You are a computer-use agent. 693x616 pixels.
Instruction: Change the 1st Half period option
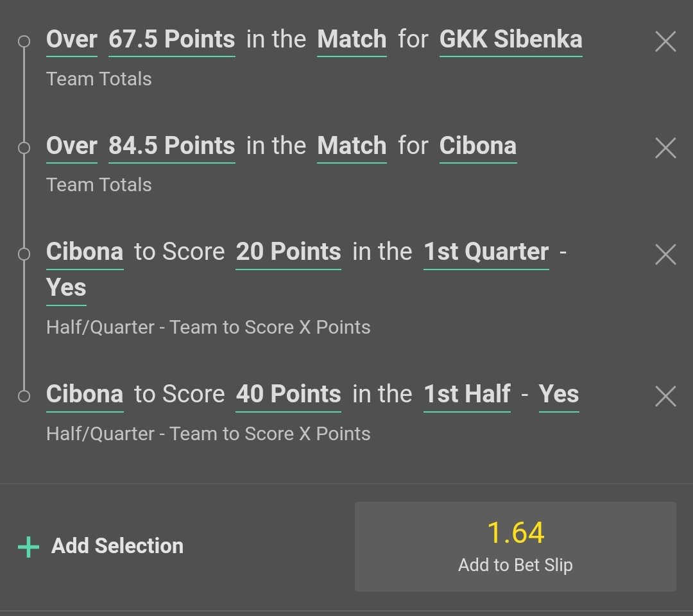point(466,394)
